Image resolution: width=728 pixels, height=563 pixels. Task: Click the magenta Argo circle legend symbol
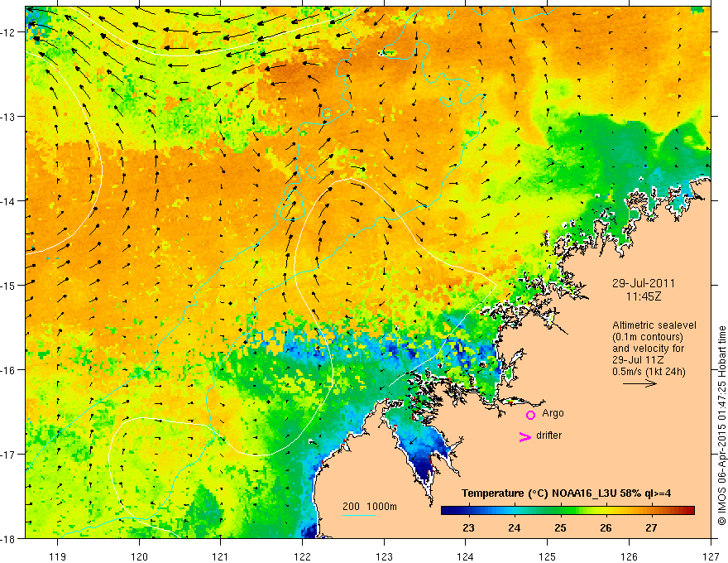point(530,415)
